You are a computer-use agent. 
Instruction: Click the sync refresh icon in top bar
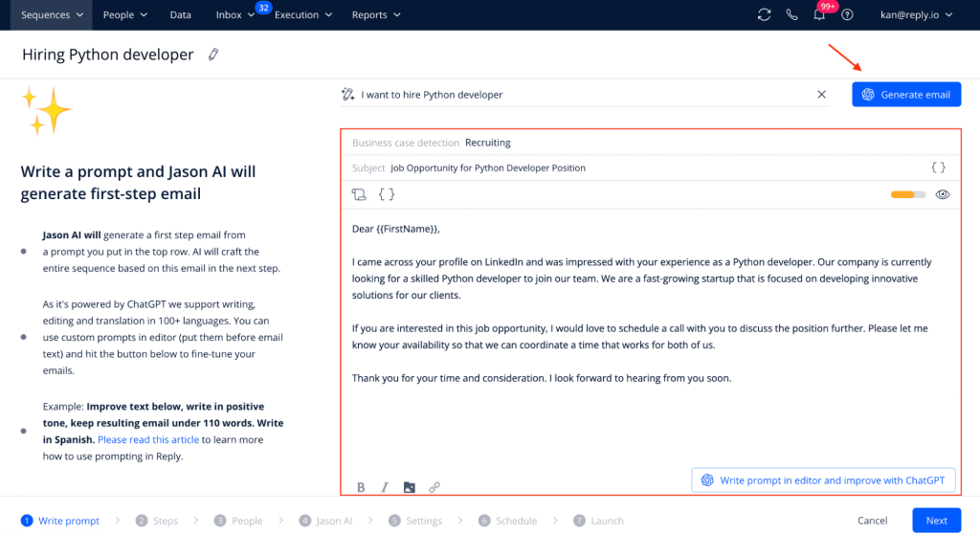764,14
